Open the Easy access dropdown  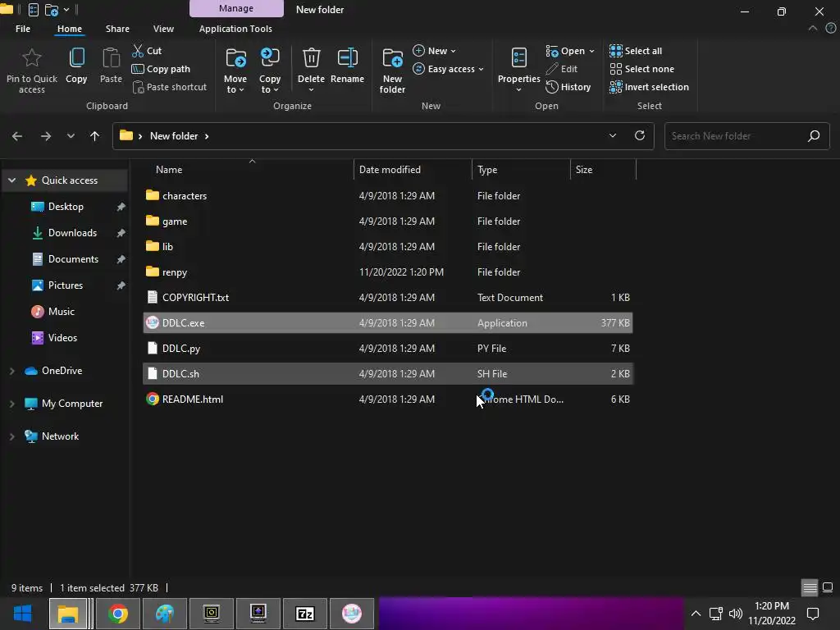[x=449, y=69]
